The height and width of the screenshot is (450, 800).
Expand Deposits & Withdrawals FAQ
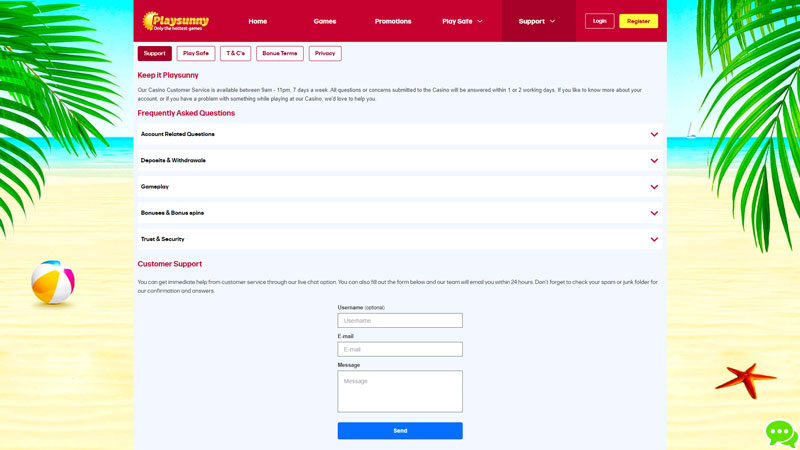coord(399,160)
